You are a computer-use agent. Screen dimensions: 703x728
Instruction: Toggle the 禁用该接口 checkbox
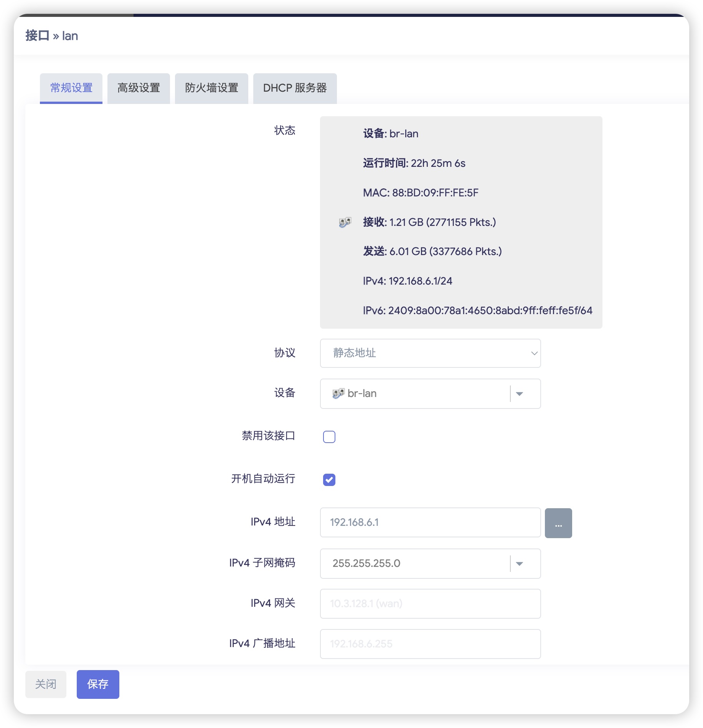coord(329,437)
